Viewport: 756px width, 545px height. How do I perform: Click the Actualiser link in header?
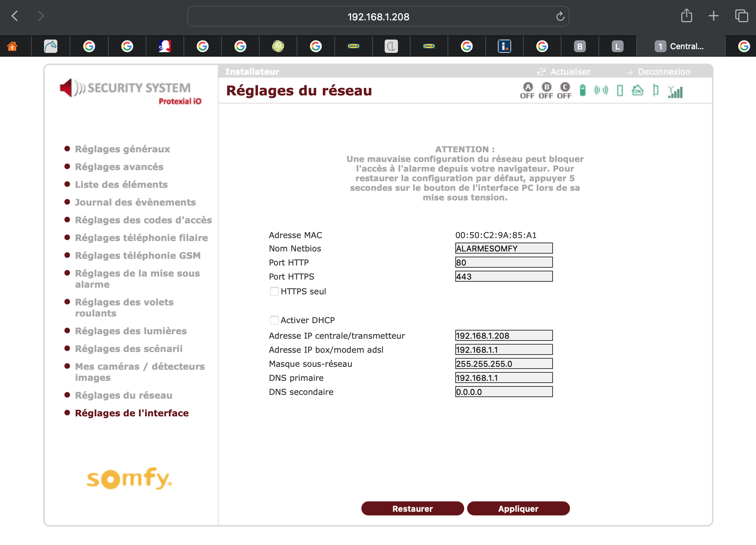(570, 72)
